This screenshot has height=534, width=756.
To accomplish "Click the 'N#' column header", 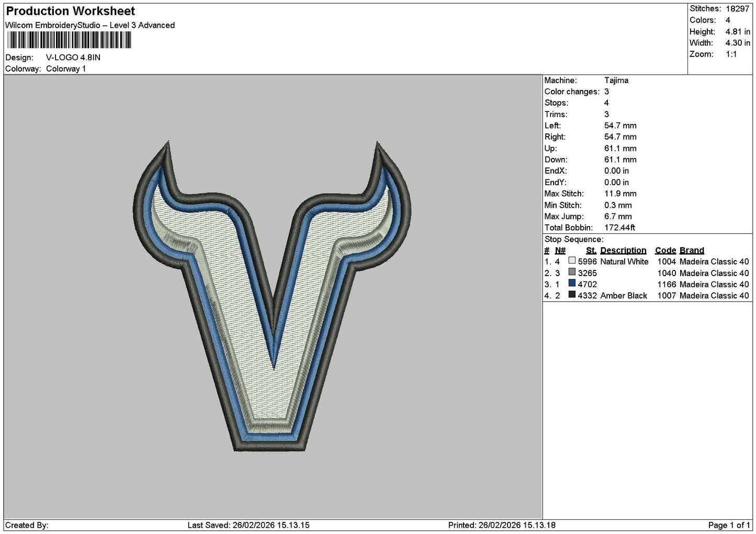I will (560, 251).
